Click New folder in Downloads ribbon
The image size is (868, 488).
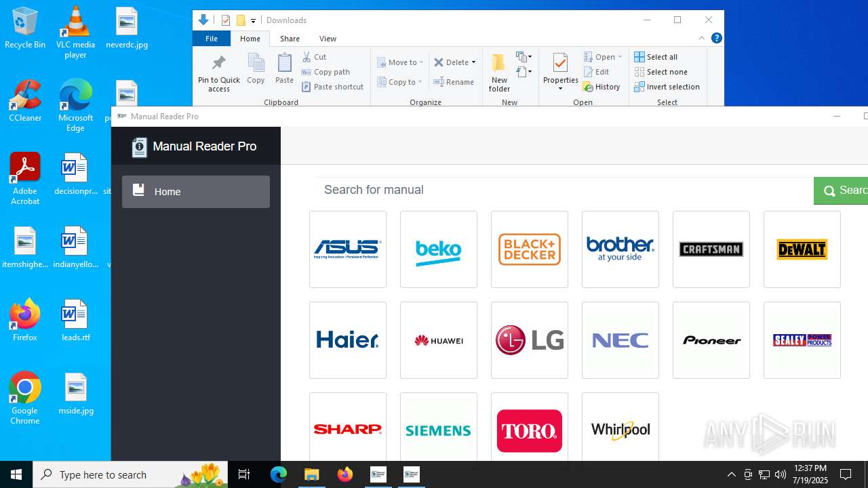pos(499,73)
